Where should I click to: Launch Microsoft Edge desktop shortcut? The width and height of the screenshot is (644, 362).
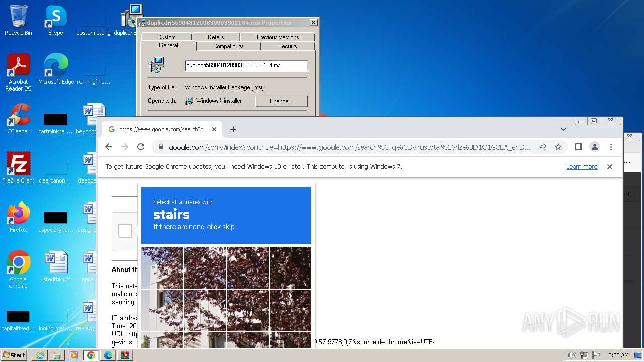pyautogui.click(x=56, y=69)
